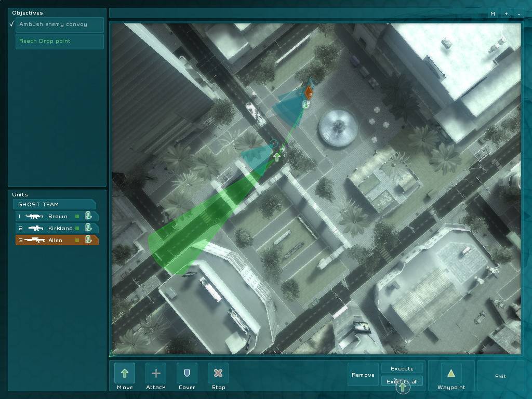Choose the Attack crosshair command
This screenshot has width=532, height=399.
point(156,373)
